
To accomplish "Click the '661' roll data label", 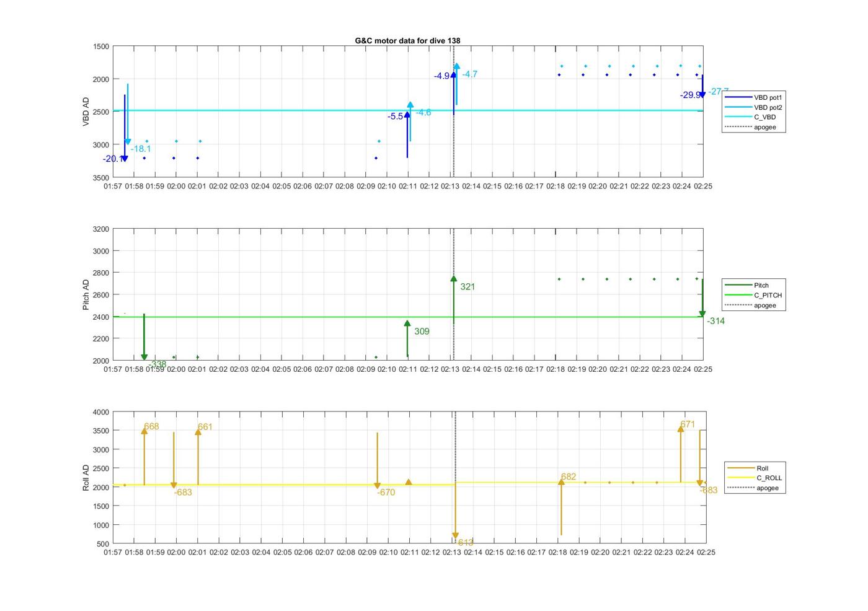I will tap(205, 427).
